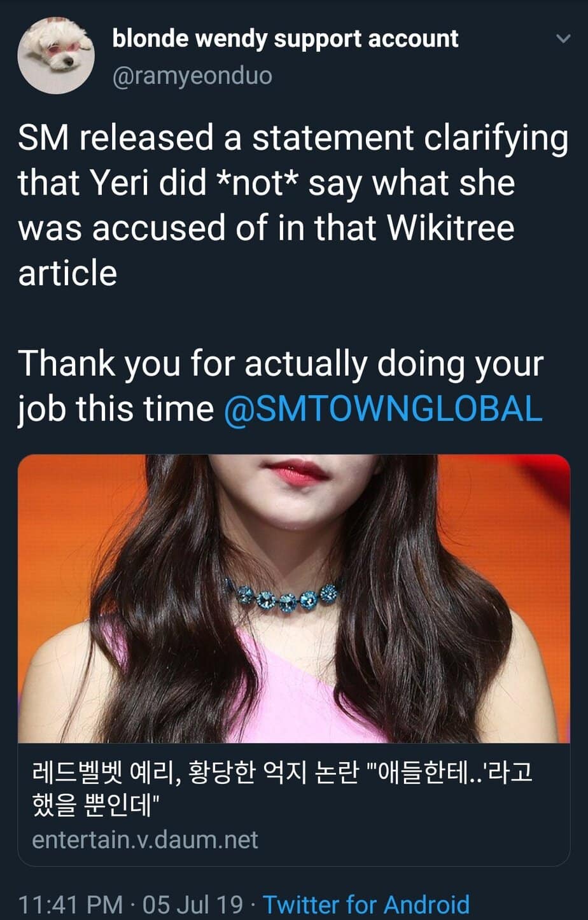Click the "that Yeri did *not* say" line
Image resolution: width=588 pixels, height=920 pixels.
(x=266, y=183)
